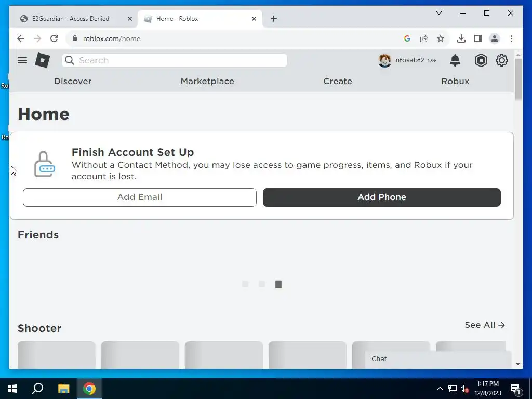532x399 pixels.
Task: Click the Add Phone button
Action: [382, 197]
